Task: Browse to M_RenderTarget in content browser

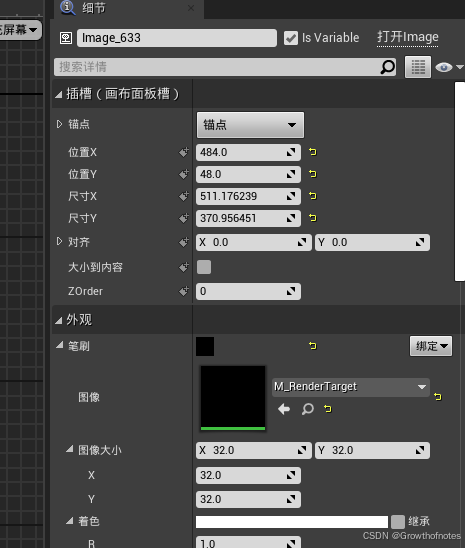Action: 308,409
